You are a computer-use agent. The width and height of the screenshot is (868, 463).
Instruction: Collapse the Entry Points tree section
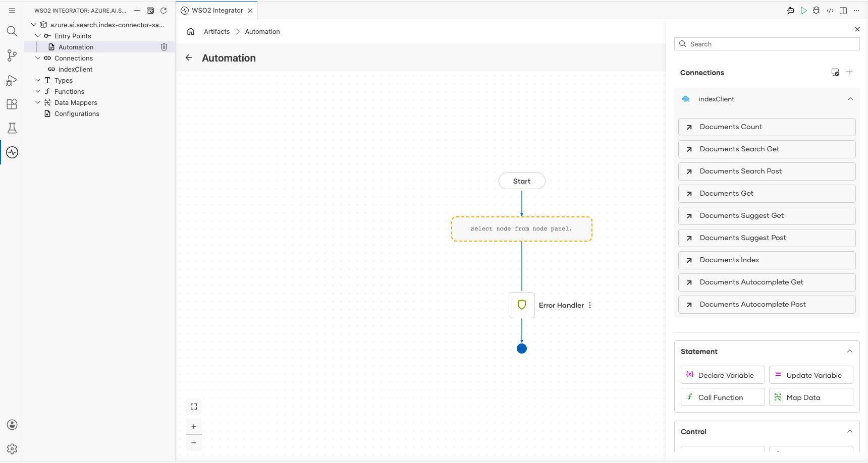(x=38, y=36)
